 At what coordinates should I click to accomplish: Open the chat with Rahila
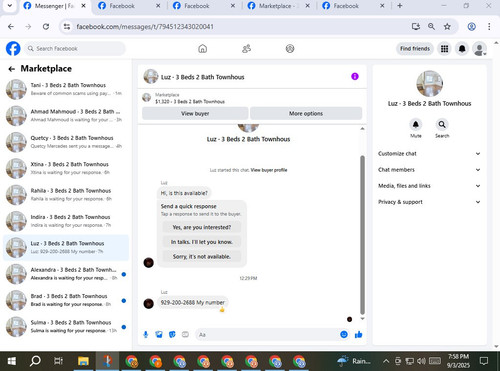[66, 195]
